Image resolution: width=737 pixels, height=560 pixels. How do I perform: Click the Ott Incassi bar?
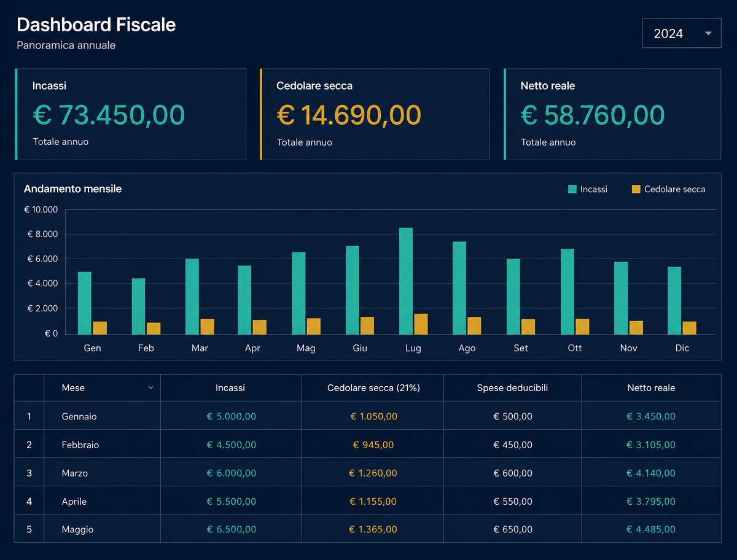[567, 292]
